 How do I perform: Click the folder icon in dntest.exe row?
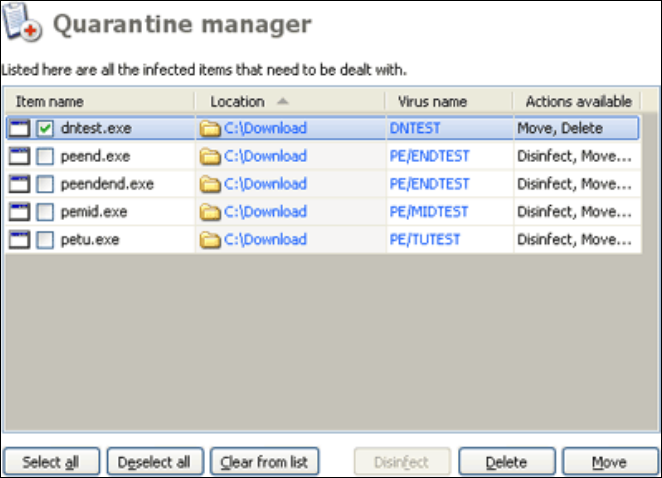pos(210,128)
